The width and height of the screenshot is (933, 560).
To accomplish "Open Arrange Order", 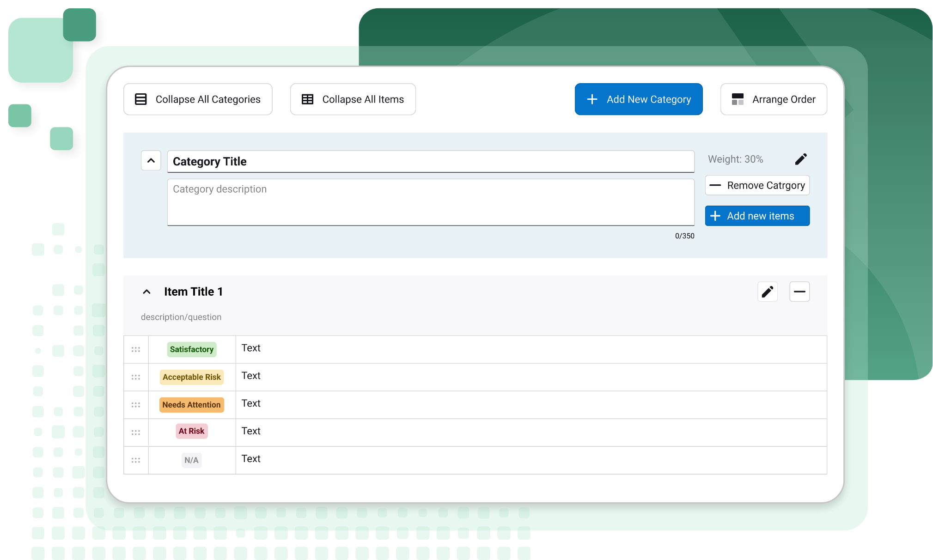I will point(774,99).
